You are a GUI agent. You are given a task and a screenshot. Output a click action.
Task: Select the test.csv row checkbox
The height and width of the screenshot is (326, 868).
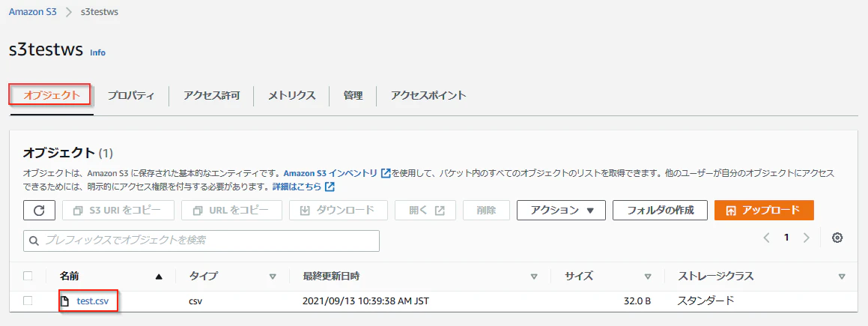28,301
